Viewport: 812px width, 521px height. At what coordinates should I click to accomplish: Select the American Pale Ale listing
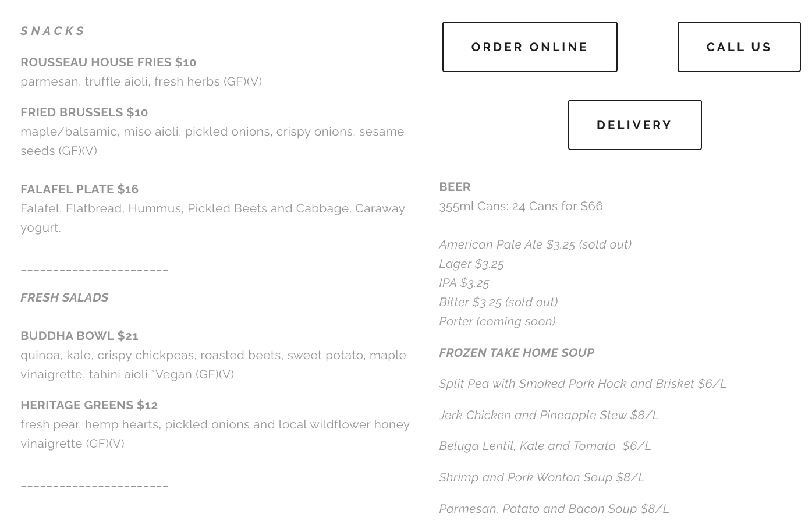pos(535,244)
